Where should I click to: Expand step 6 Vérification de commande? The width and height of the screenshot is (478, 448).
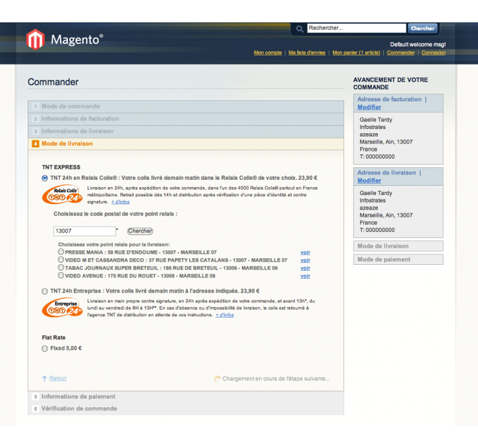click(x=186, y=408)
